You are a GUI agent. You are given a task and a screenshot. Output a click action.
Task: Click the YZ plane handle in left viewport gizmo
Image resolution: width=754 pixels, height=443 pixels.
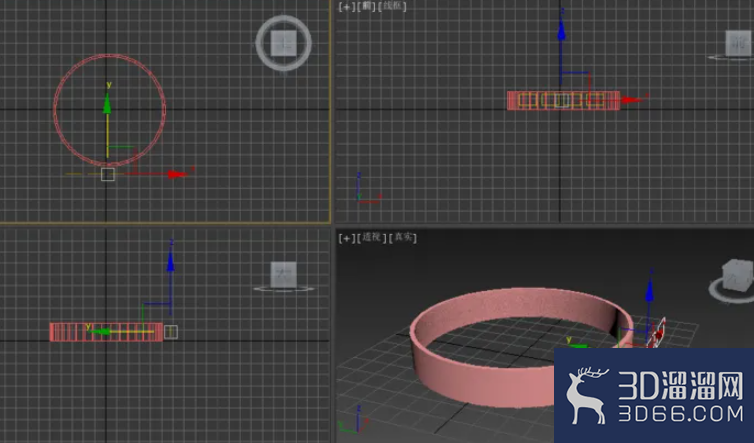point(157,317)
